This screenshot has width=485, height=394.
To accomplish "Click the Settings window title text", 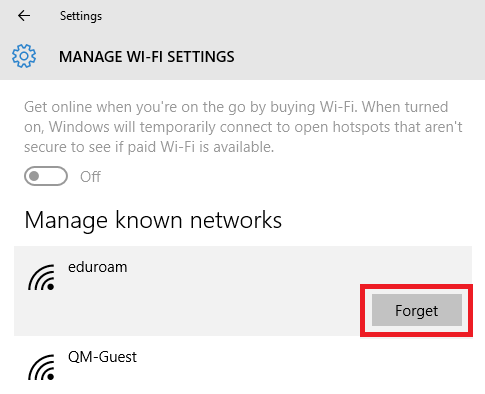I will (81, 16).
